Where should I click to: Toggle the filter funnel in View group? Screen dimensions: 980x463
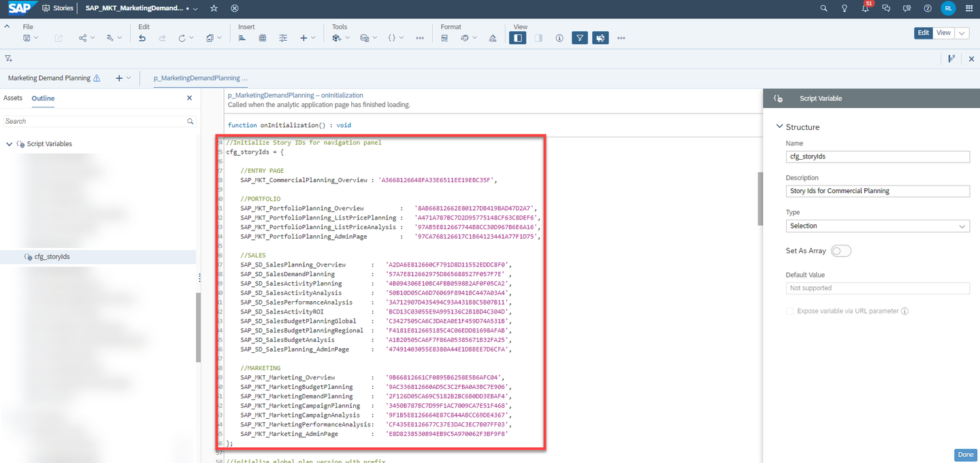click(x=579, y=38)
